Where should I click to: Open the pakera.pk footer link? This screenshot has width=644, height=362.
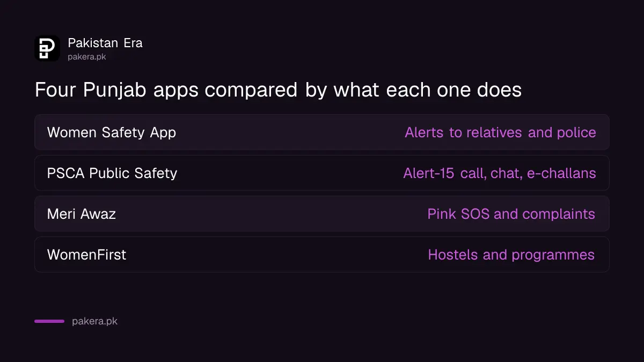tap(94, 321)
